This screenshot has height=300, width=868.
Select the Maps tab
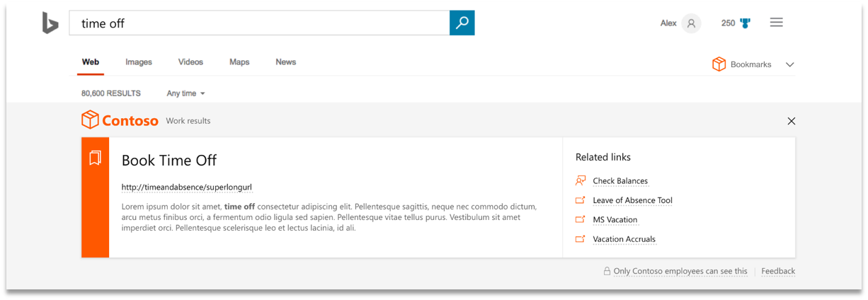[239, 62]
